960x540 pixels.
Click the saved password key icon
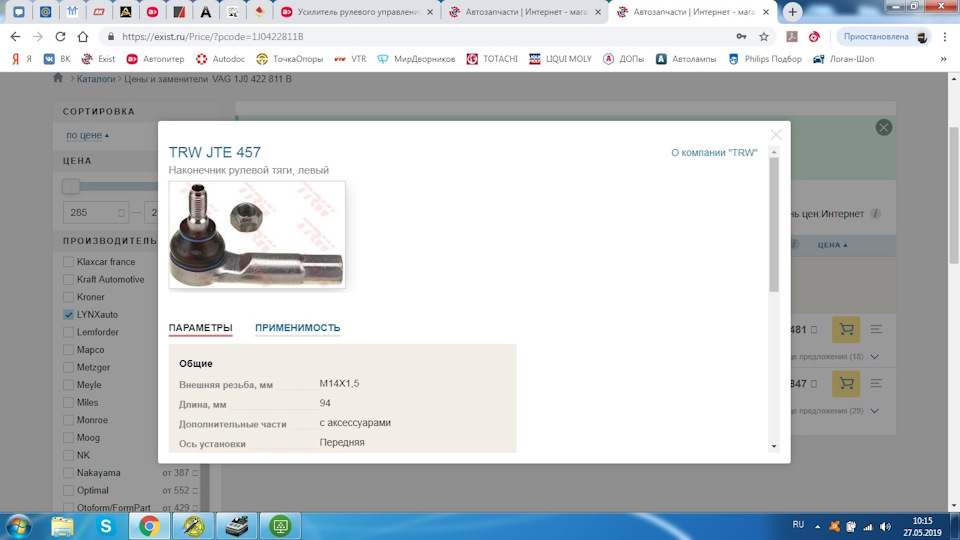pyautogui.click(x=741, y=37)
